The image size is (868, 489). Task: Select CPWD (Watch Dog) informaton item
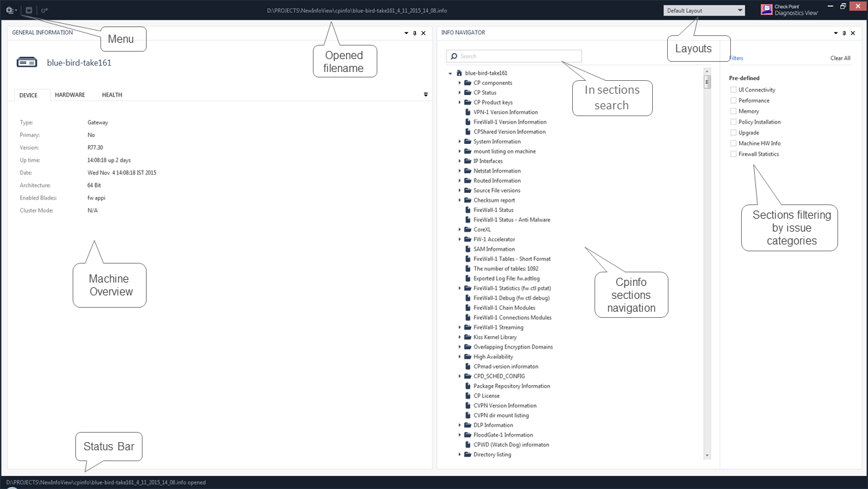click(x=511, y=445)
